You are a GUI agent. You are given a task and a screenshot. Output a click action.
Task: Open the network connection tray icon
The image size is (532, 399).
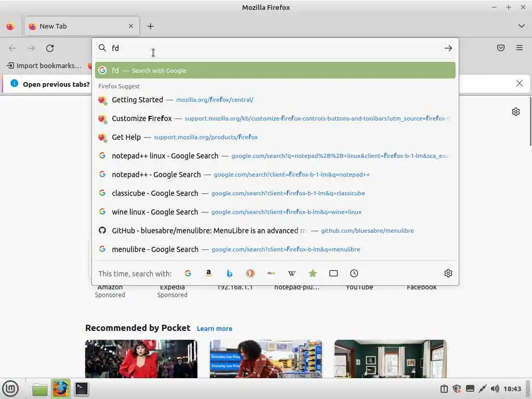coord(483,389)
